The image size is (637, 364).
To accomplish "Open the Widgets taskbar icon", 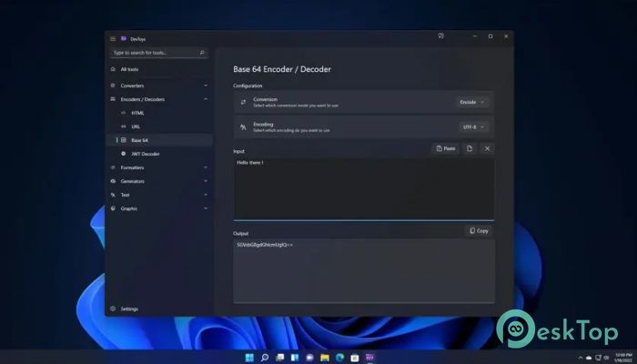I will tap(295, 358).
